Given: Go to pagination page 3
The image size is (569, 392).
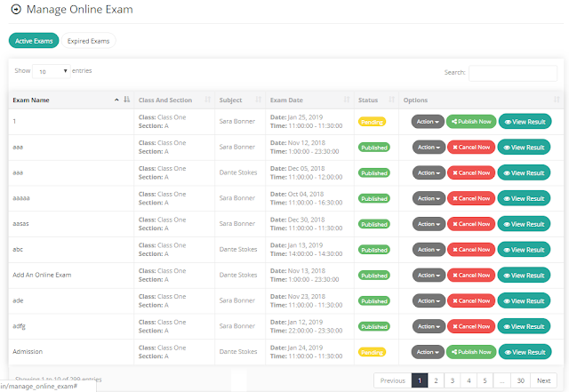Looking at the screenshot, I should point(453,380).
